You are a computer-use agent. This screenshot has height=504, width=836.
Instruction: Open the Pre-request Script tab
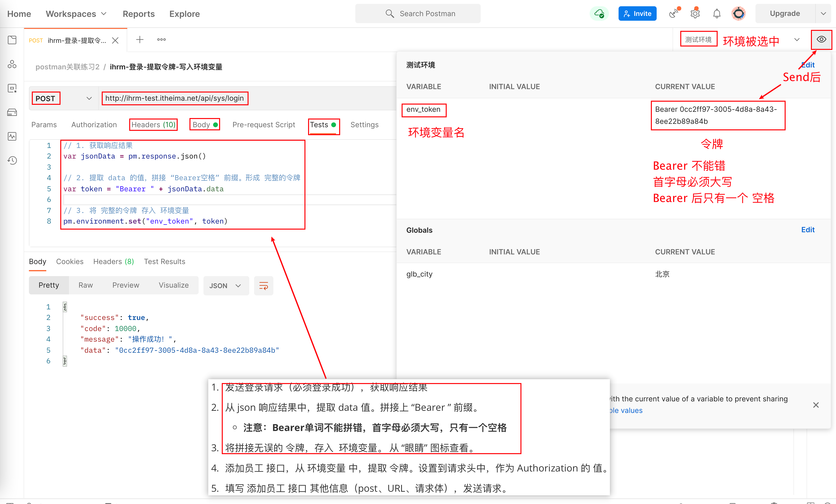264,125
